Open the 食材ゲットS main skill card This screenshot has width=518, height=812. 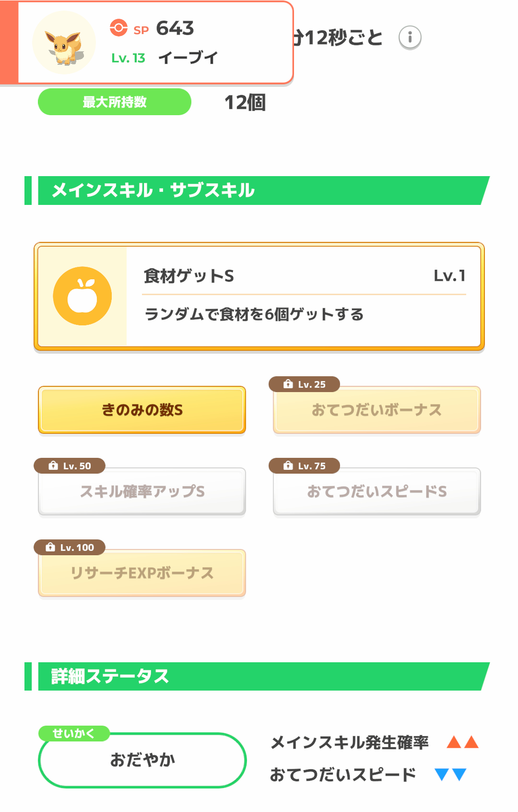tap(259, 296)
